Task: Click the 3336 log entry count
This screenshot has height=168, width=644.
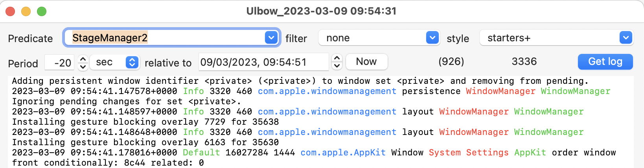Action: click(524, 62)
